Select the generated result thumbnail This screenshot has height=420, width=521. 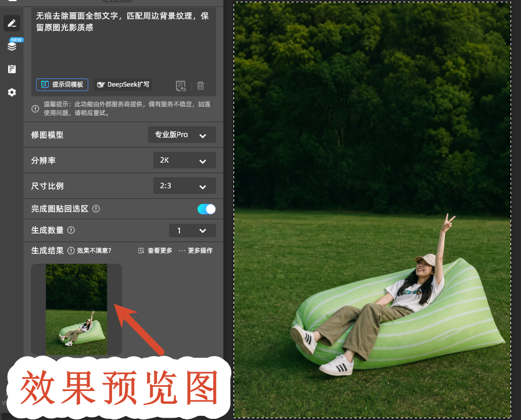pos(77,310)
